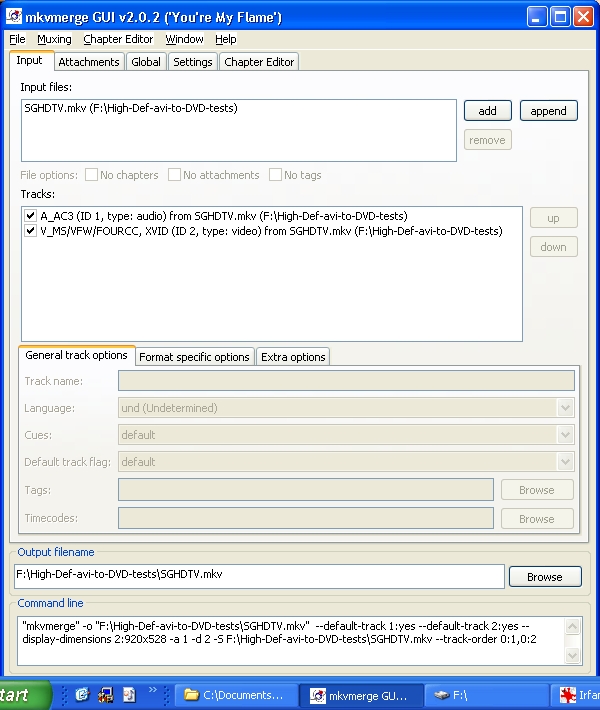Click the third quick launch document icon

[129, 694]
